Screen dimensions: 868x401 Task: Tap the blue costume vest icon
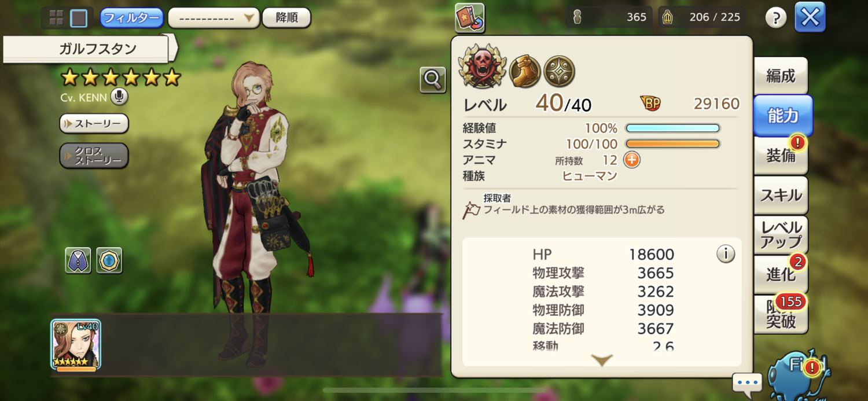(78, 260)
